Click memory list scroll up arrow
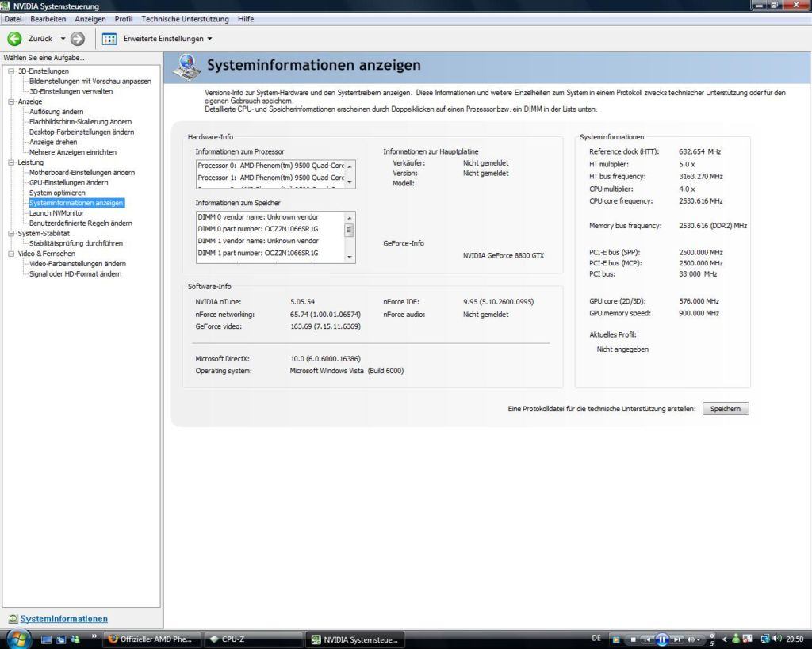The image size is (812, 649). (350, 217)
